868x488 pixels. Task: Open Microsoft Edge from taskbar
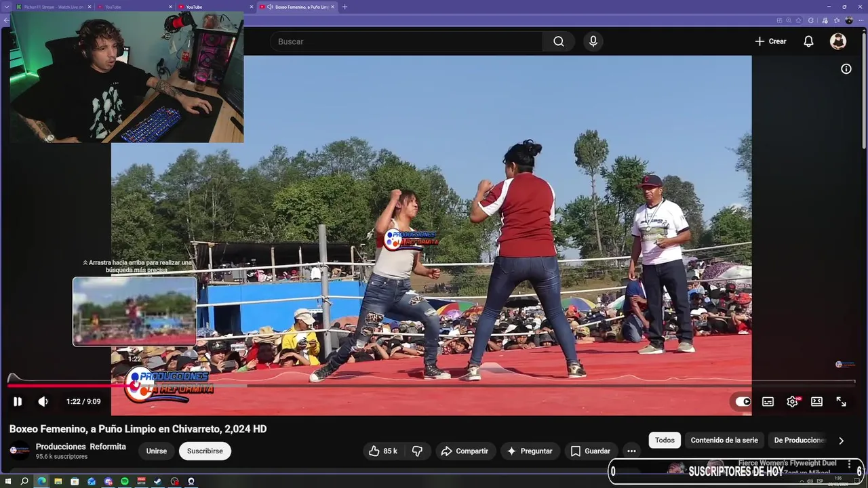pyautogui.click(x=41, y=481)
